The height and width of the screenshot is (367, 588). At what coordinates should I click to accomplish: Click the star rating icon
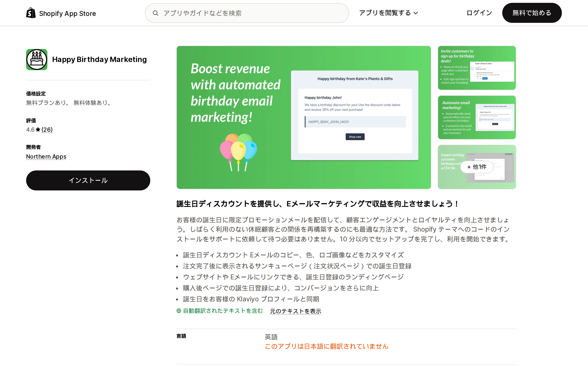pyautogui.click(x=38, y=130)
